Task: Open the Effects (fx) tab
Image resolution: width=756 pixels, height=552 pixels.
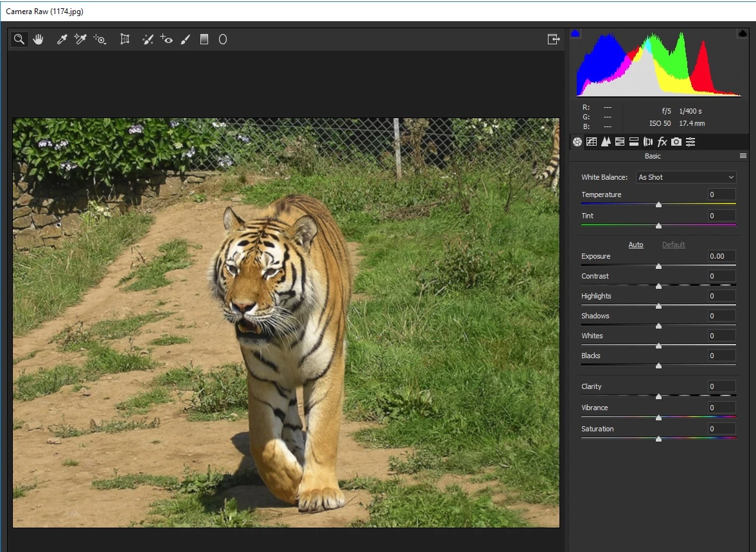Action: (x=662, y=142)
